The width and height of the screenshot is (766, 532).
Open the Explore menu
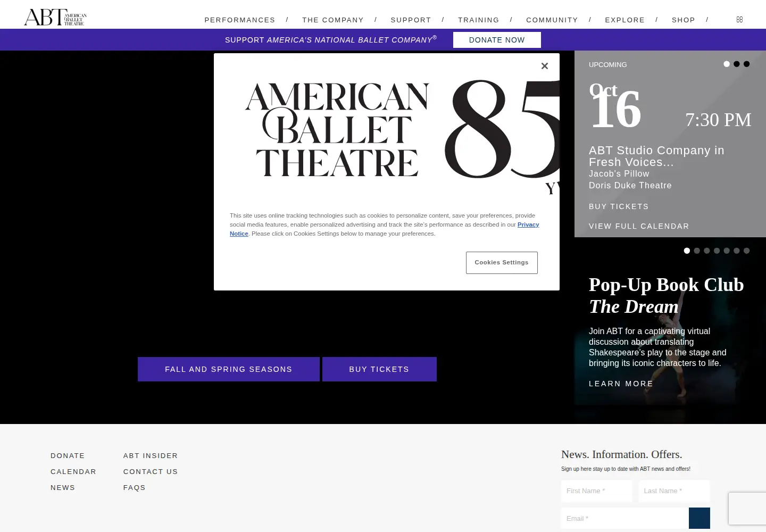(x=625, y=20)
